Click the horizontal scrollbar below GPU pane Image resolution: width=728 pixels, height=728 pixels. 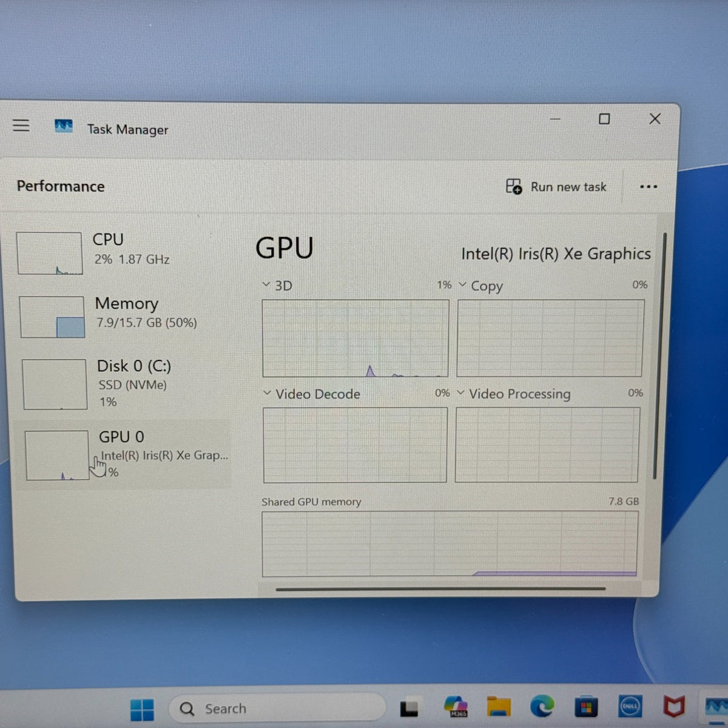(x=440, y=588)
